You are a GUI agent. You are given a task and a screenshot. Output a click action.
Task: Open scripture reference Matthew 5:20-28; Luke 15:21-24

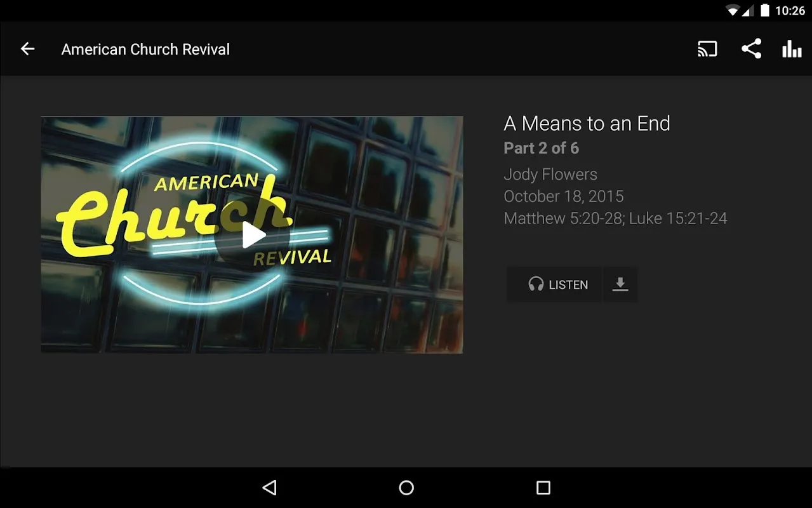click(615, 218)
